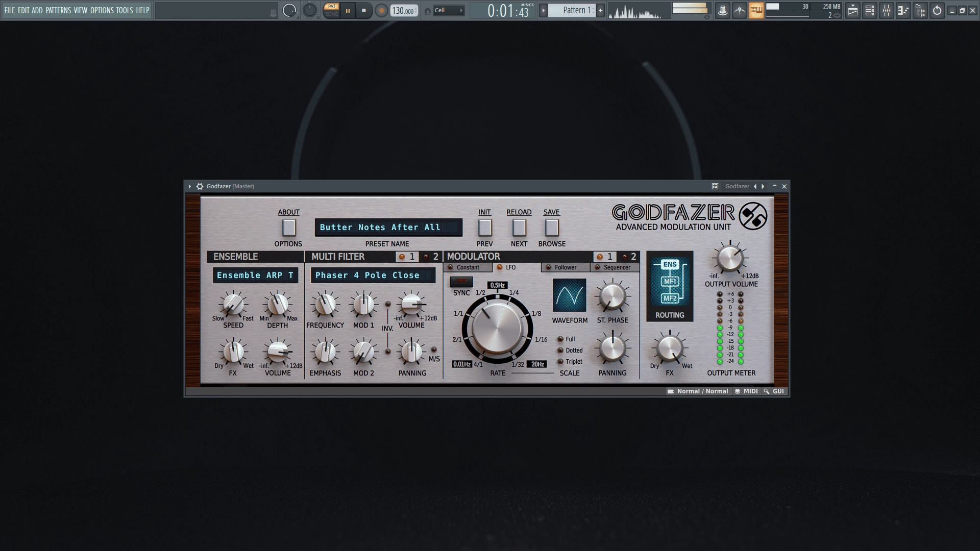The width and height of the screenshot is (980, 551).
Task: Open the Ensemble ARP T type selector
Action: click(255, 275)
